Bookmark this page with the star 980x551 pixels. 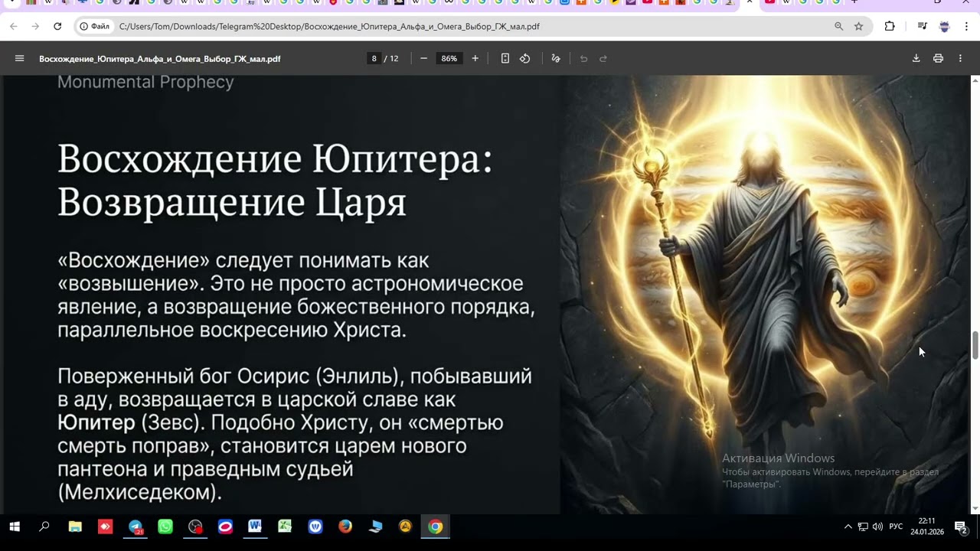[858, 26]
